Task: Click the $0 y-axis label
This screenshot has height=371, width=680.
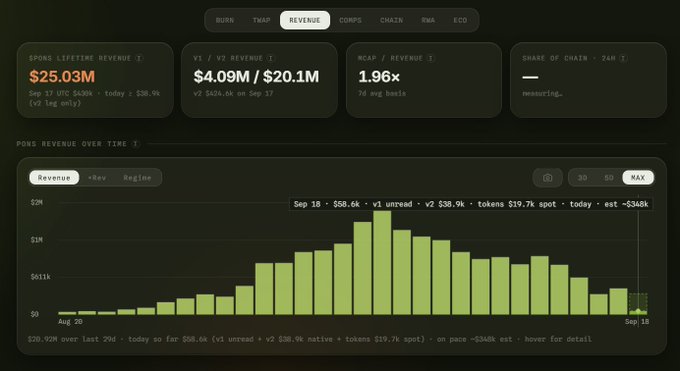Action: pyautogui.click(x=35, y=314)
